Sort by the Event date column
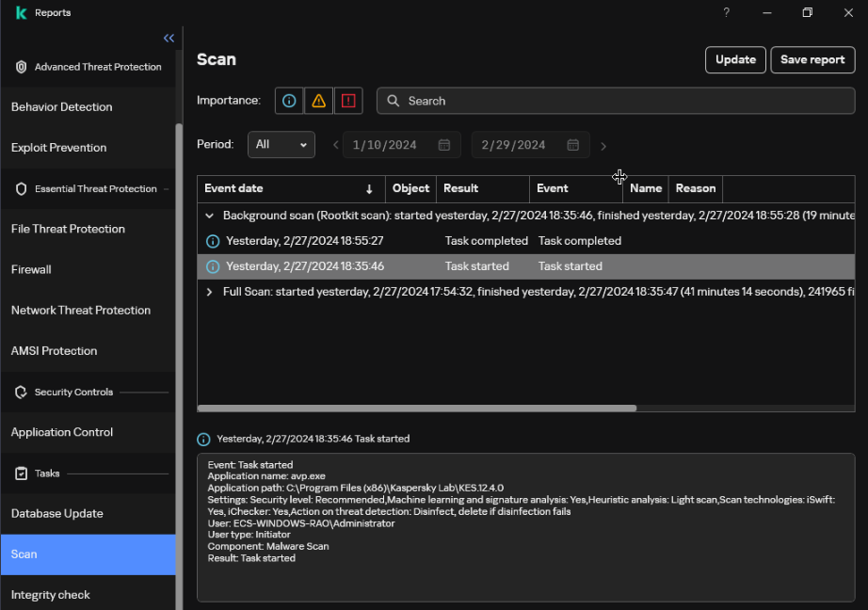The height and width of the screenshot is (610, 868). tap(291, 189)
